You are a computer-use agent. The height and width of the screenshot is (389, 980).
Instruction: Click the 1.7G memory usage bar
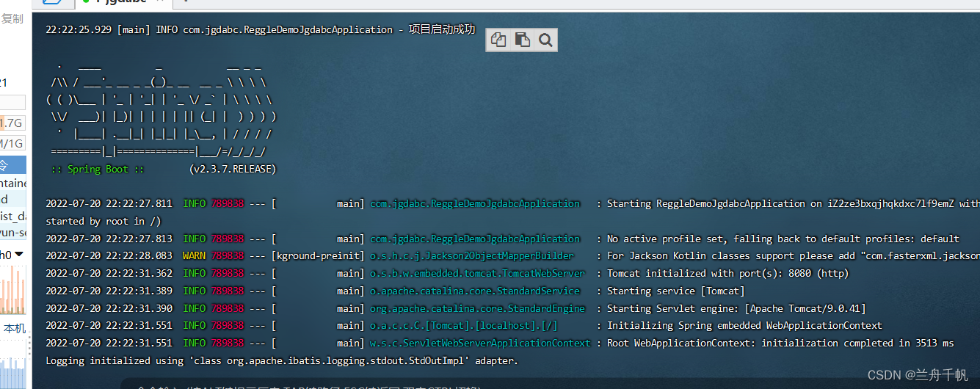(x=12, y=123)
